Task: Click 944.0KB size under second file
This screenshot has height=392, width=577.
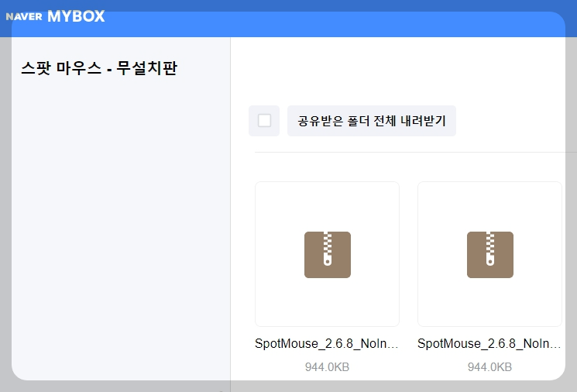Action: click(489, 367)
